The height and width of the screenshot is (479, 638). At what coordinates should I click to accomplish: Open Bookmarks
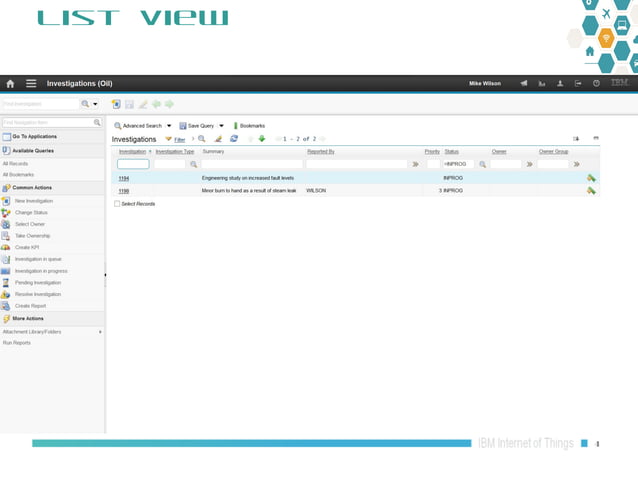click(249, 126)
